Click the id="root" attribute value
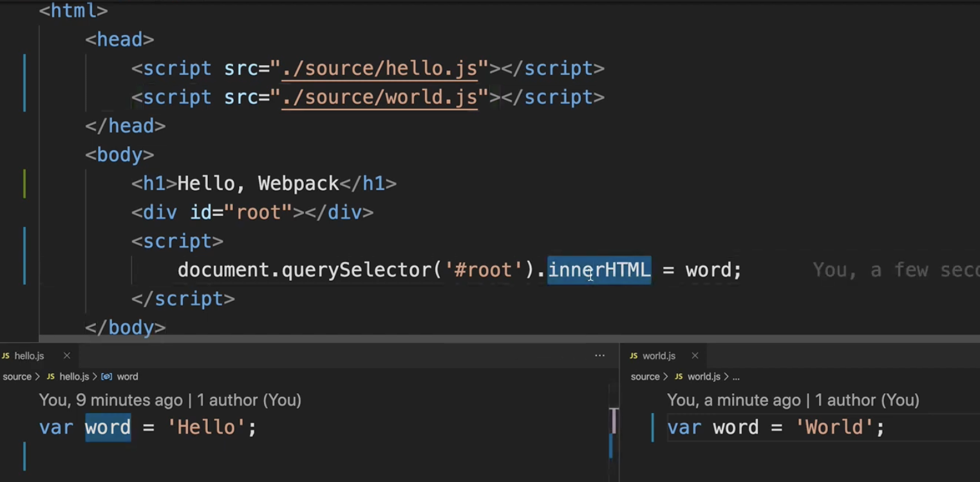Viewport: 980px width, 482px height. click(258, 212)
